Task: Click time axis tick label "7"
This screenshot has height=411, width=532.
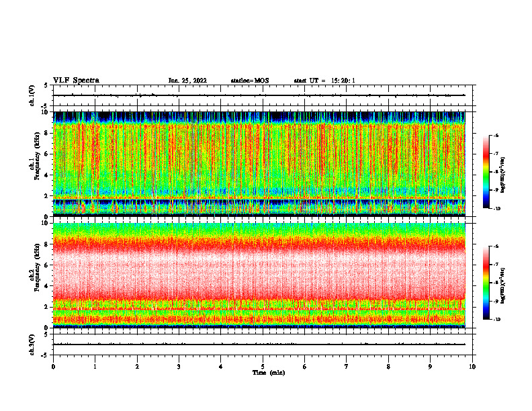Action: pos(347,367)
